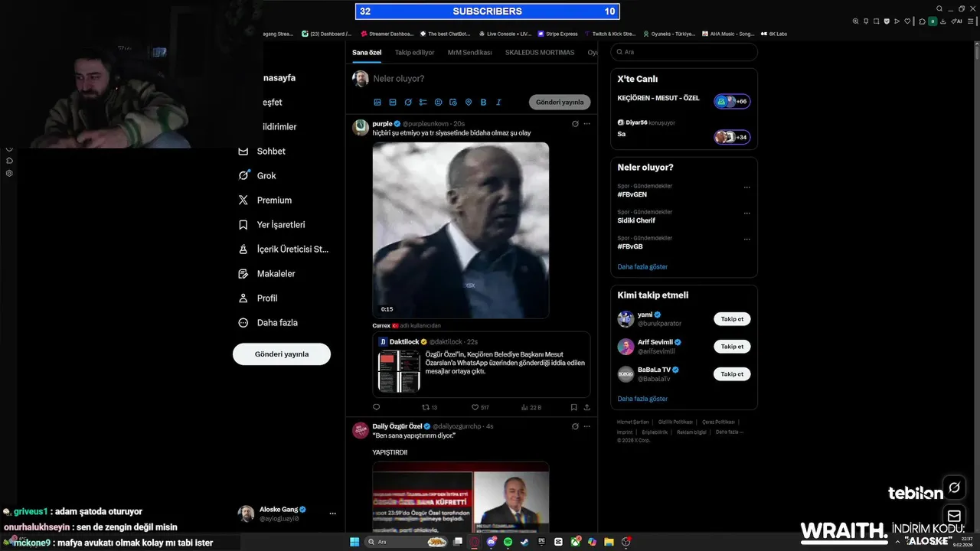Follow yami with Takip et

pos(732,319)
